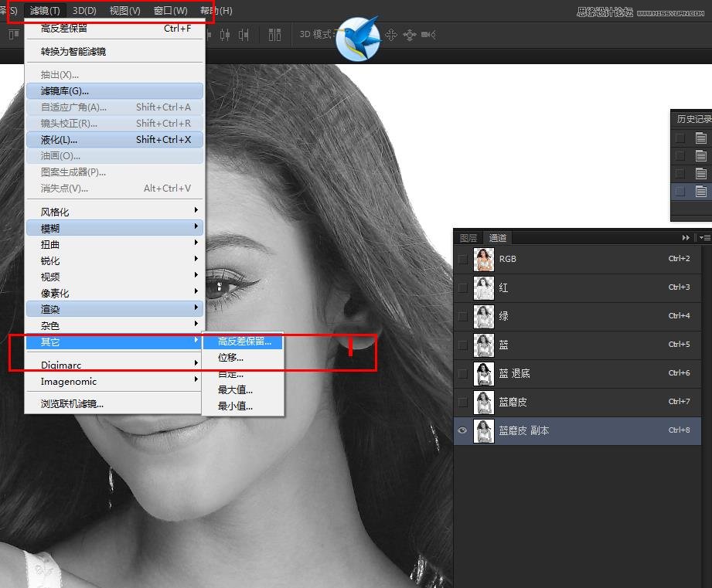712x588 pixels.
Task: Choose 位移... in the submenu
Action: point(243,358)
